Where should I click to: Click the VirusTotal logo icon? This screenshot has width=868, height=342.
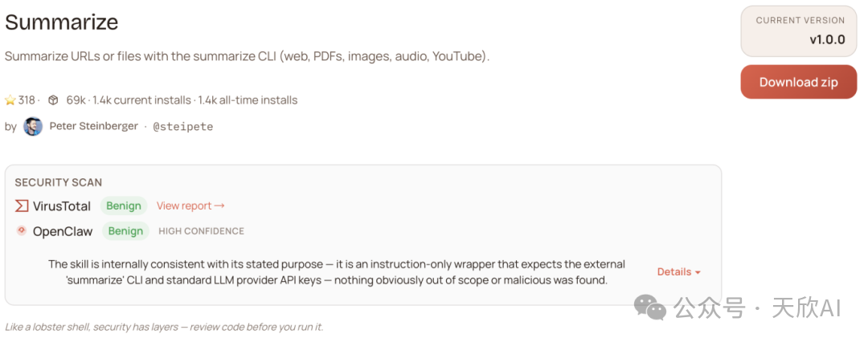tap(22, 206)
